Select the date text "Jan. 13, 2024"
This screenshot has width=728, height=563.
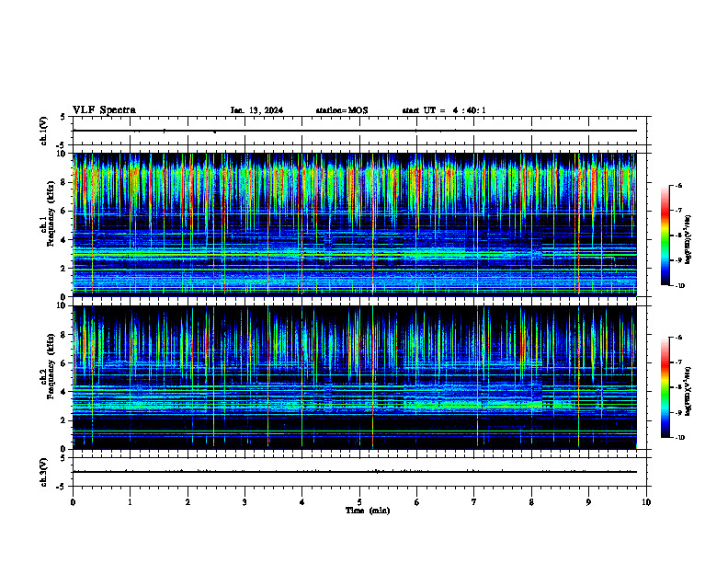256,110
